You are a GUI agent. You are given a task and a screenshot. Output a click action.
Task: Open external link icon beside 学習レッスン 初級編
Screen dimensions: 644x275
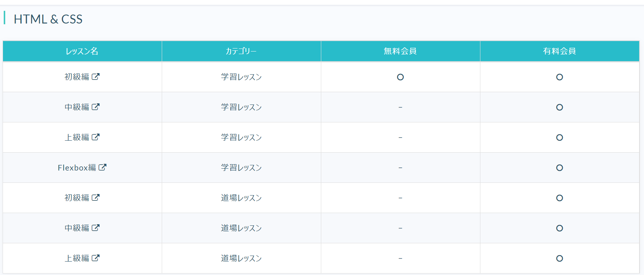pos(96,76)
